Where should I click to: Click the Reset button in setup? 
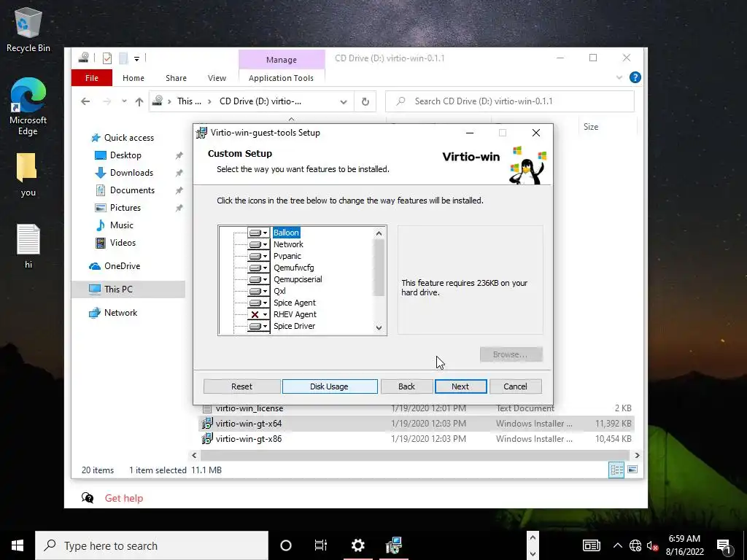click(241, 386)
